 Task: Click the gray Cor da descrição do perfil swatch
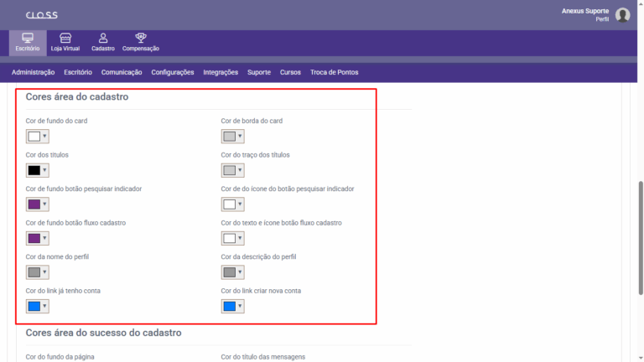click(x=229, y=272)
